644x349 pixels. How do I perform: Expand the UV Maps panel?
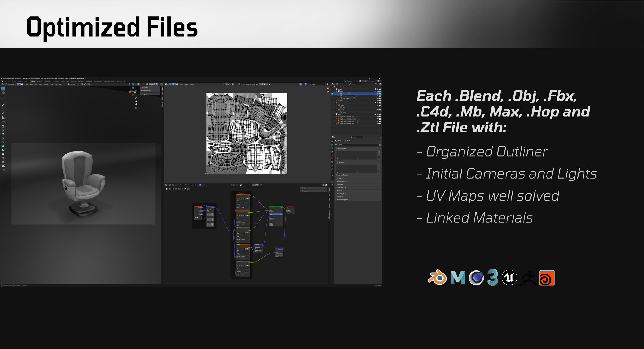pyautogui.click(x=340, y=179)
